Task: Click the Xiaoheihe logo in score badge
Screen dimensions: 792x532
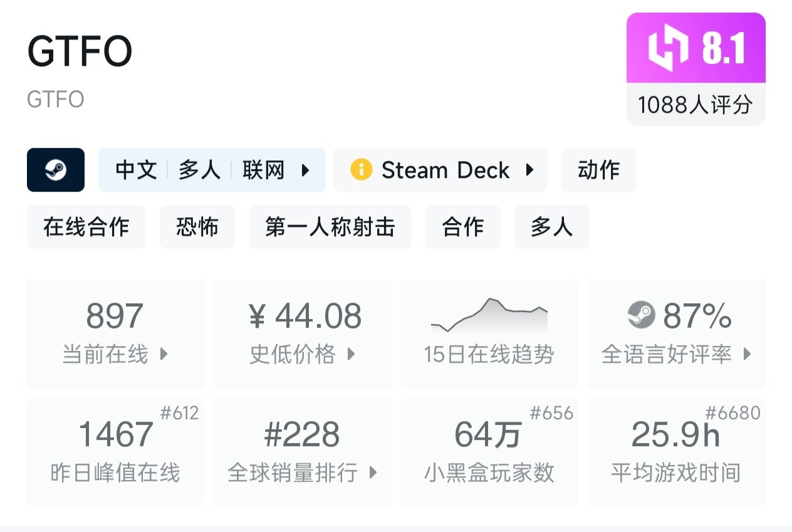Action: [x=668, y=50]
